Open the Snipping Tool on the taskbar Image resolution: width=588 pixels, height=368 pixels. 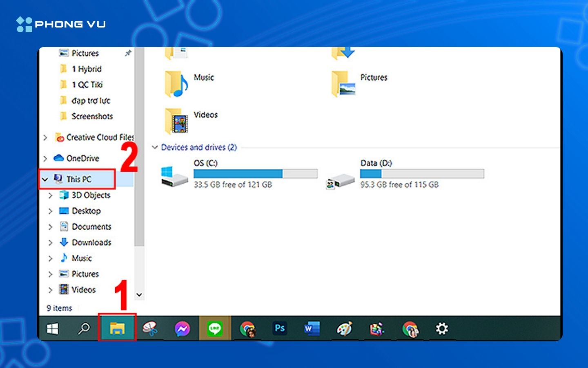149,328
